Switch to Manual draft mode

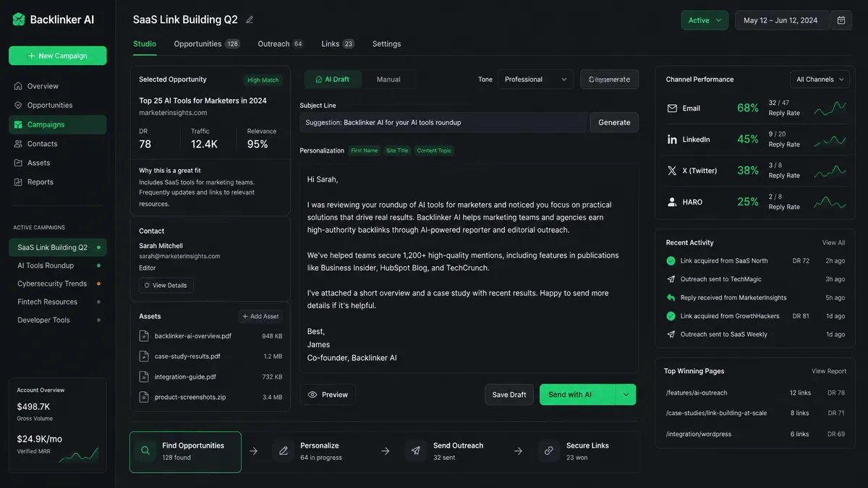pyautogui.click(x=388, y=80)
